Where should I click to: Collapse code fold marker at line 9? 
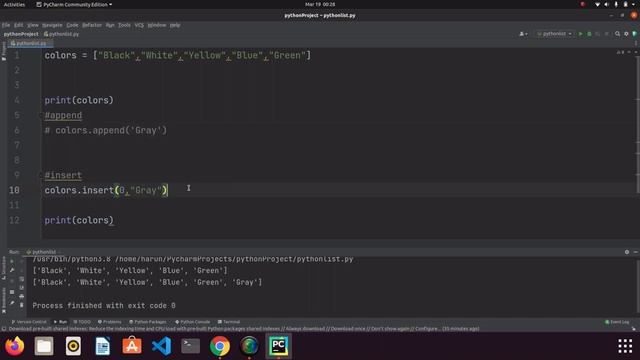41,176
